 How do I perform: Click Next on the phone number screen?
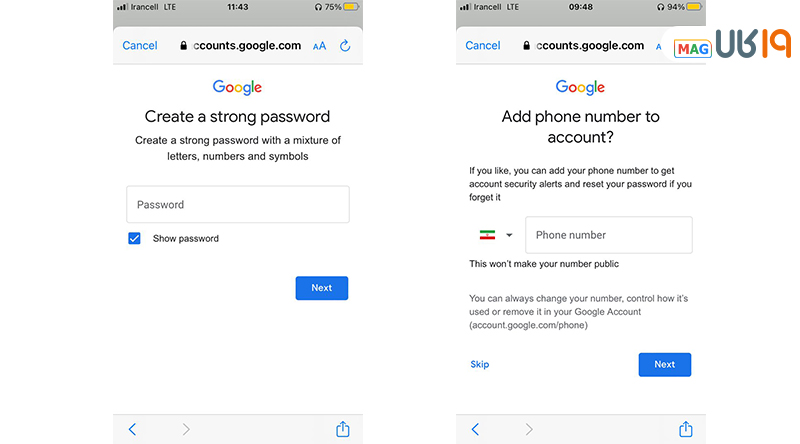(664, 365)
